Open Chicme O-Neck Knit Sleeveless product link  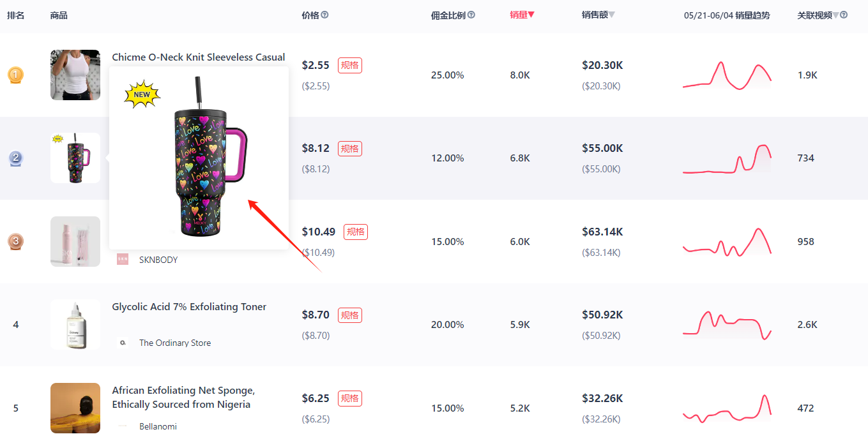tap(198, 57)
